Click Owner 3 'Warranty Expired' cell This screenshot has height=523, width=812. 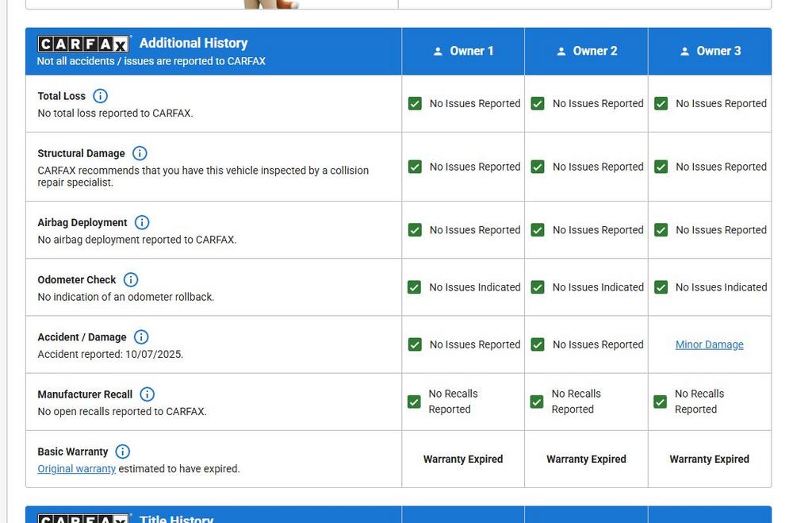tap(710, 460)
